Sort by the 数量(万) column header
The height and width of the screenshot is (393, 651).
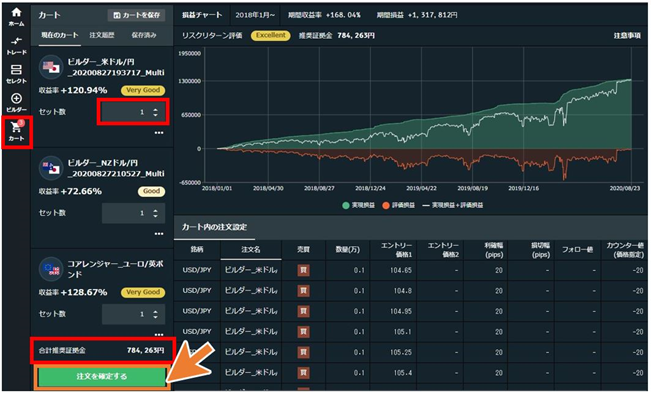pyautogui.click(x=348, y=250)
